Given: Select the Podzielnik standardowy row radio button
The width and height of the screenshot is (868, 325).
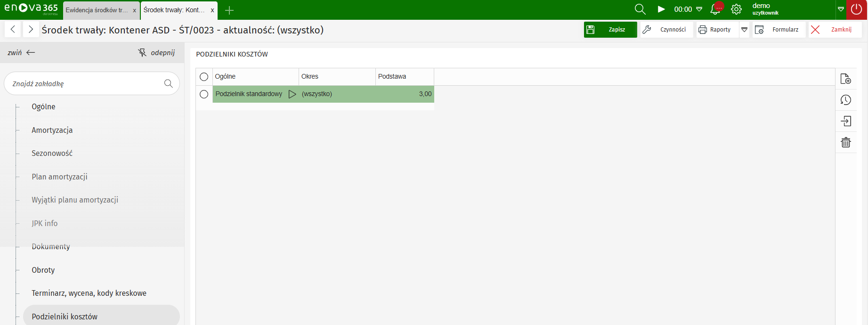Looking at the screenshot, I should (204, 94).
